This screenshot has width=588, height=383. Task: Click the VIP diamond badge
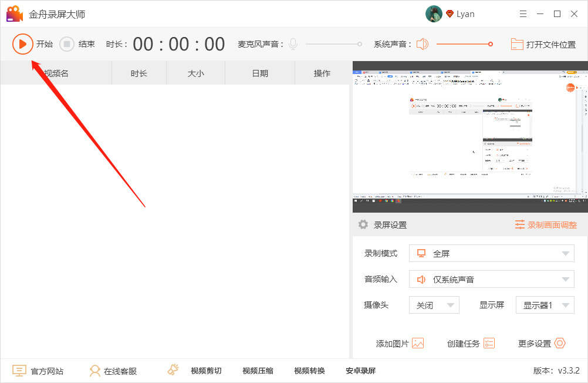click(x=450, y=14)
